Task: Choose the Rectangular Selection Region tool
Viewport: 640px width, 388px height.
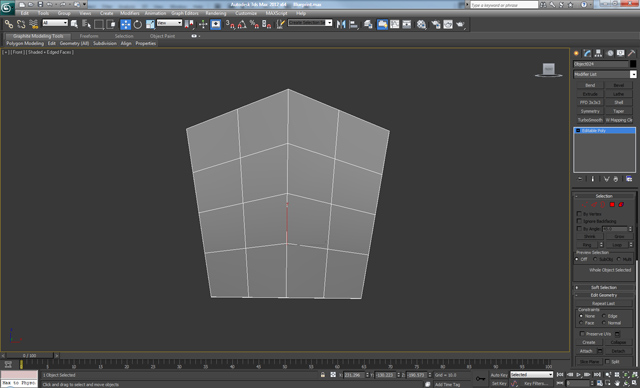Action: coord(99,24)
